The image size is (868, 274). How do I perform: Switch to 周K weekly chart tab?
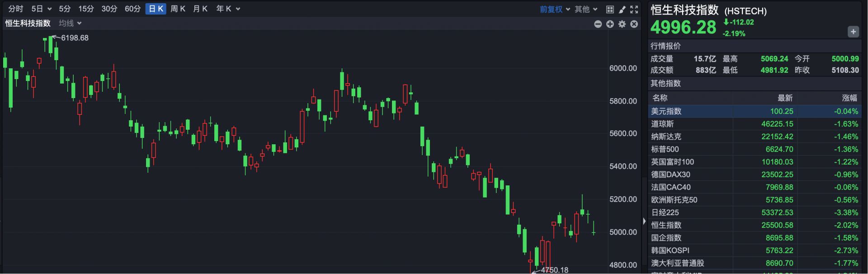178,9
